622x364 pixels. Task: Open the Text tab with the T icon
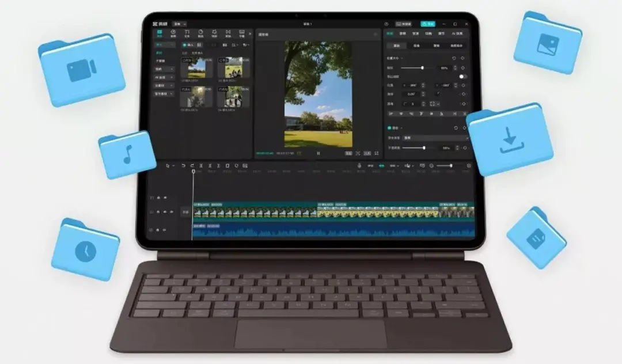click(x=187, y=33)
